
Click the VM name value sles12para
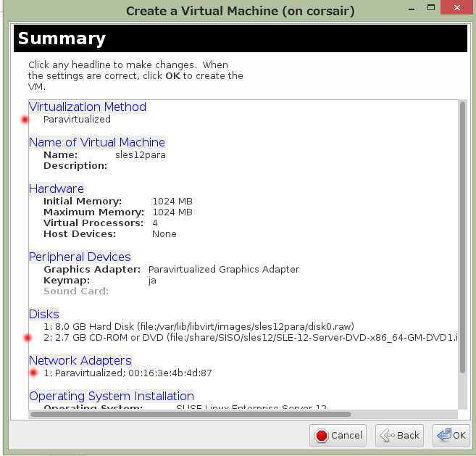pyautogui.click(x=141, y=155)
